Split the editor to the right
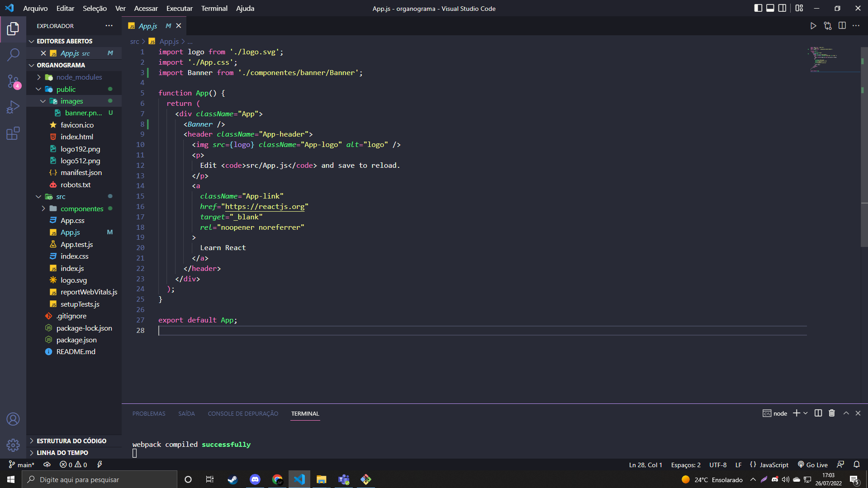The height and width of the screenshot is (488, 868). tap(842, 26)
